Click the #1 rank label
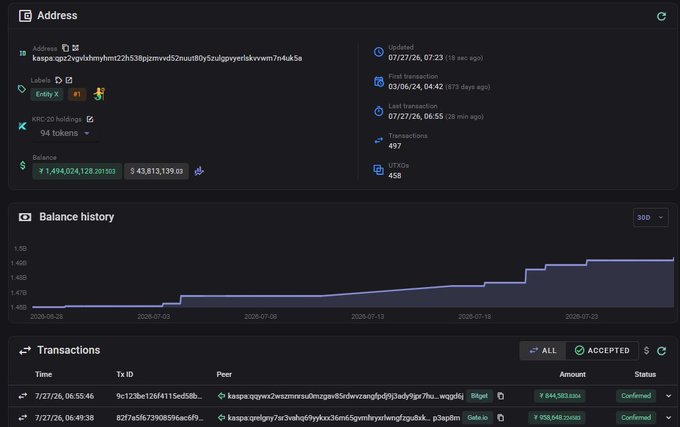This screenshot has width=680, height=427. pyautogui.click(x=77, y=94)
